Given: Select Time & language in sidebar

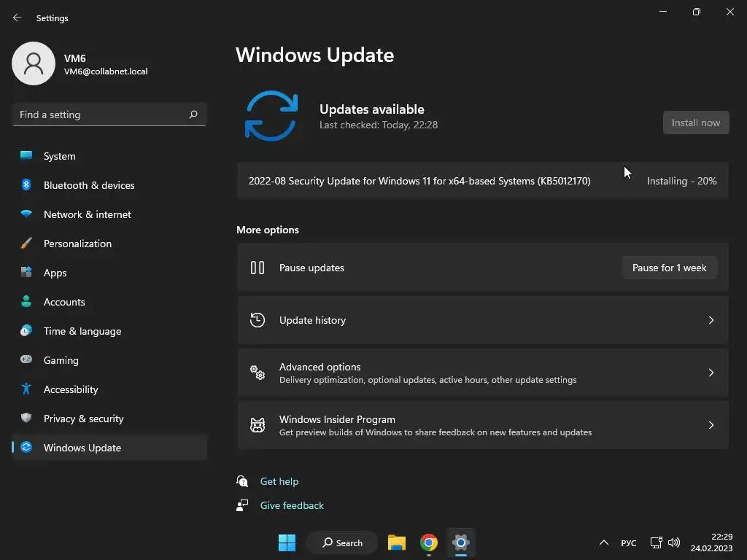Looking at the screenshot, I should pos(109,331).
